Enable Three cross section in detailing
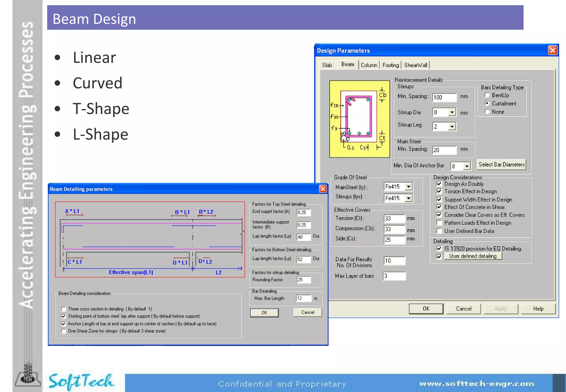The width and height of the screenshot is (566, 392). [64, 309]
